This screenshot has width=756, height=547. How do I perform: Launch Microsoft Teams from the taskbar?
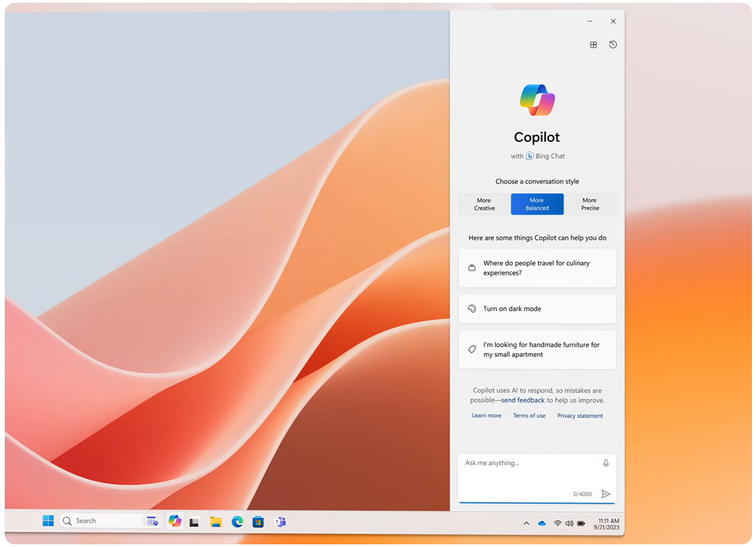click(280, 521)
